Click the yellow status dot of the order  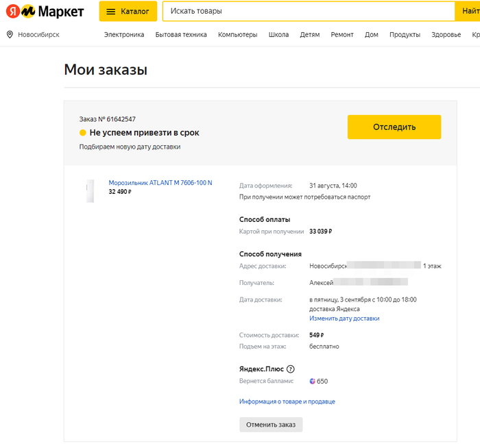click(x=83, y=133)
